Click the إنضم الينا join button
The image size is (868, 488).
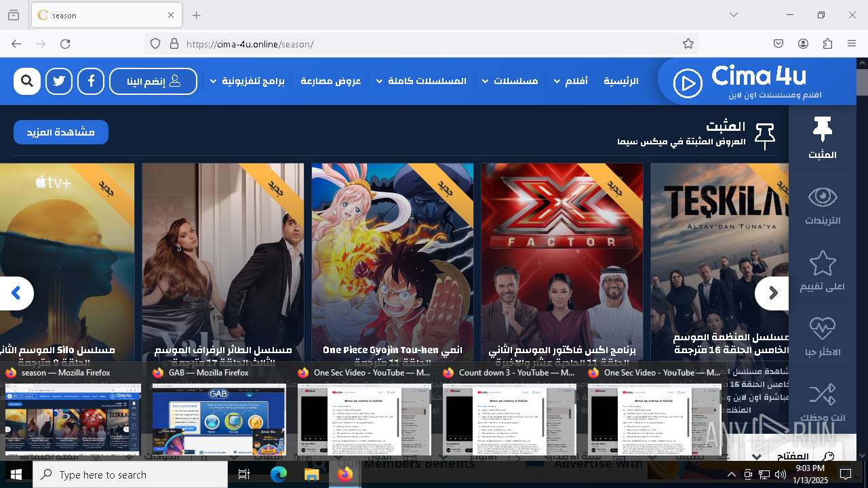[153, 81]
